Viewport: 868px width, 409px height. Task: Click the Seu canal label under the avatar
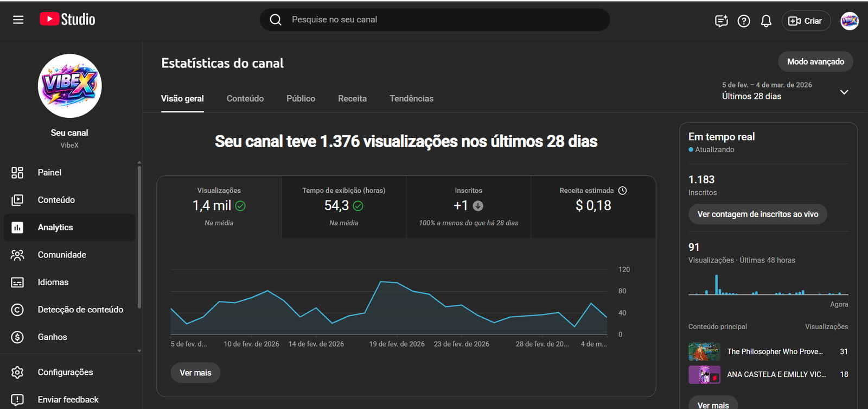click(x=69, y=133)
